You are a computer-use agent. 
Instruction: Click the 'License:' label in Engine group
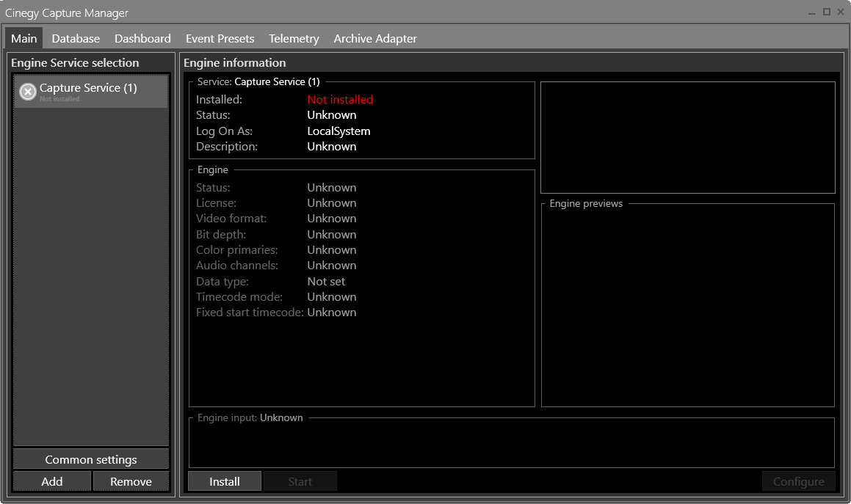(216, 203)
